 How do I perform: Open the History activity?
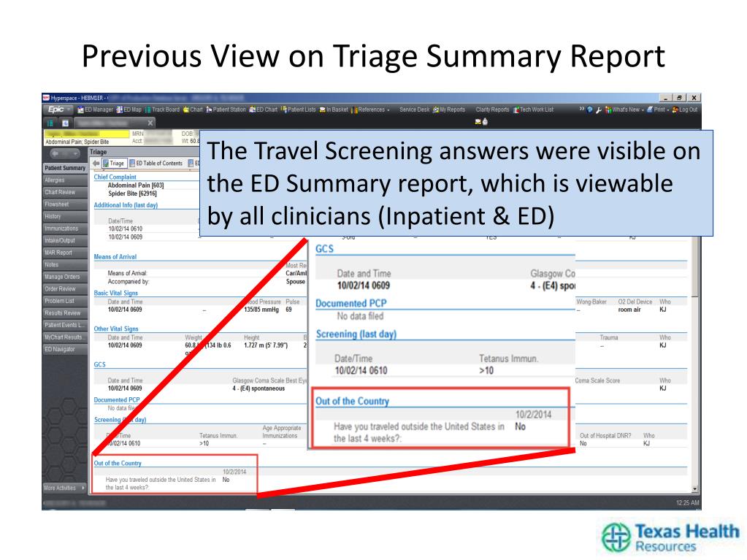65,216
